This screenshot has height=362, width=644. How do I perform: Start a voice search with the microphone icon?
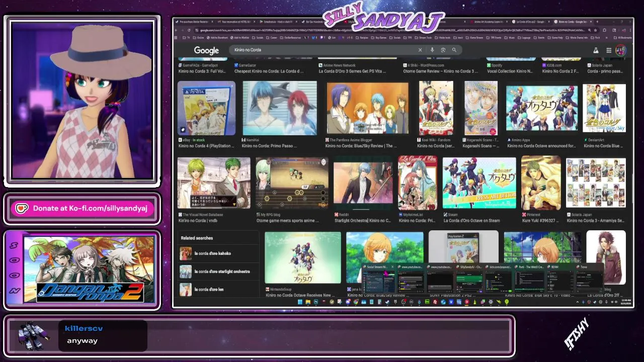[x=432, y=50]
